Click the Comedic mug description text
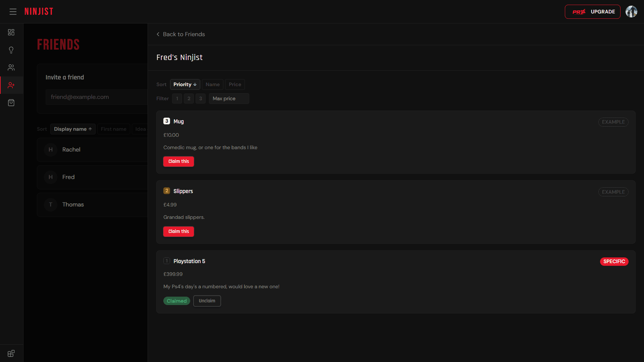This screenshot has height=362, width=644. (210, 147)
